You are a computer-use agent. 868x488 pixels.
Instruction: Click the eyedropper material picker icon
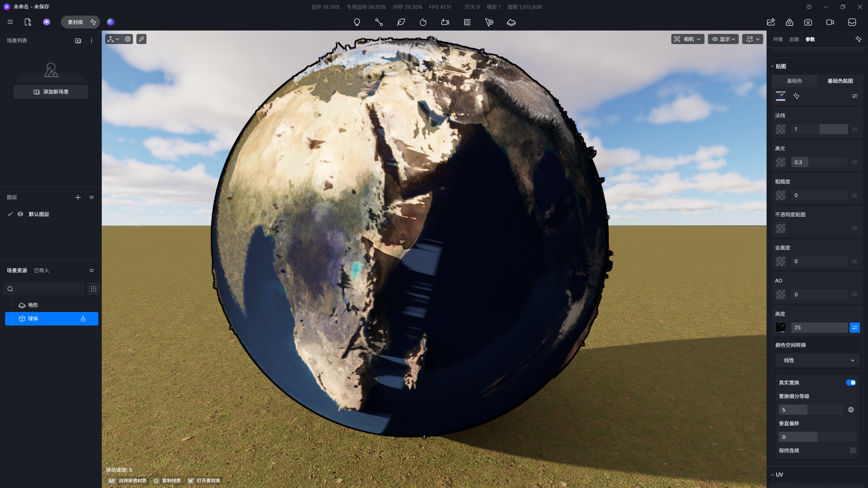point(141,39)
